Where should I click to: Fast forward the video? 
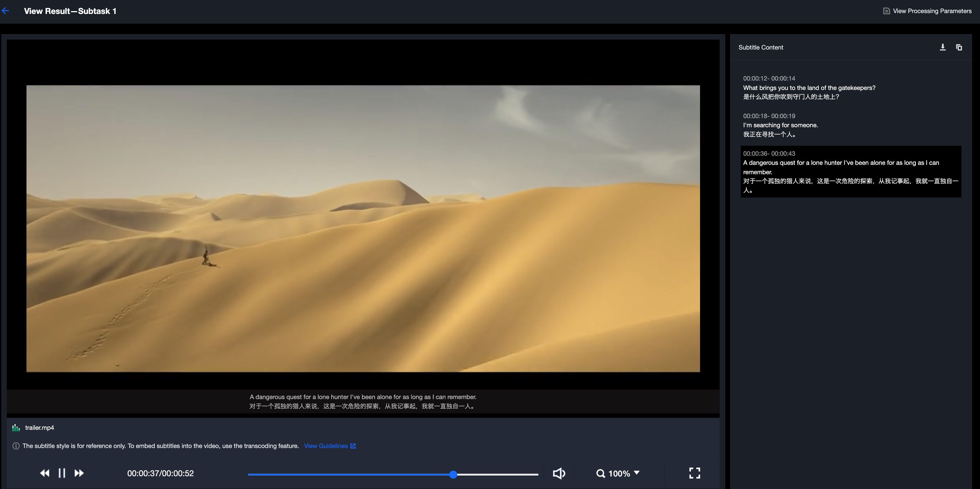tap(79, 473)
